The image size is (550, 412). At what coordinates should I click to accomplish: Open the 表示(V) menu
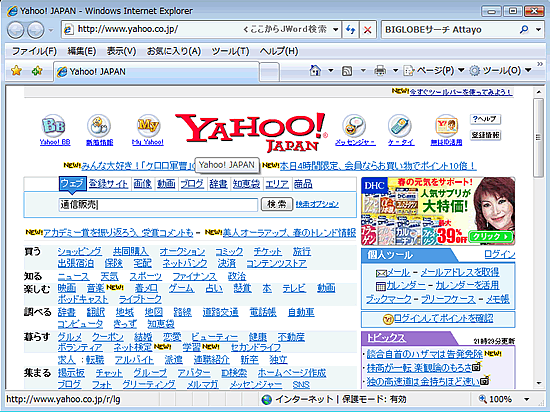click(121, 52)
